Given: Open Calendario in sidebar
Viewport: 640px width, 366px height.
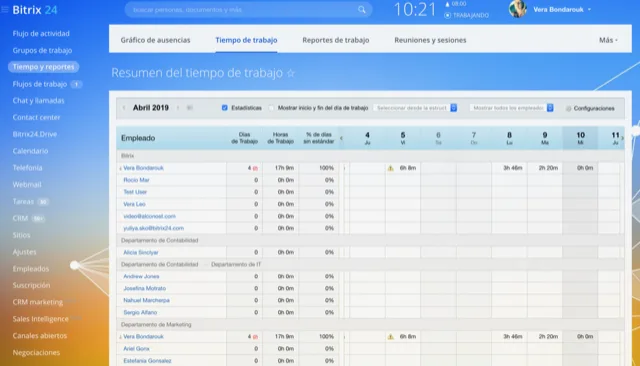Looking at the screenshot, I should click(30, 151).
